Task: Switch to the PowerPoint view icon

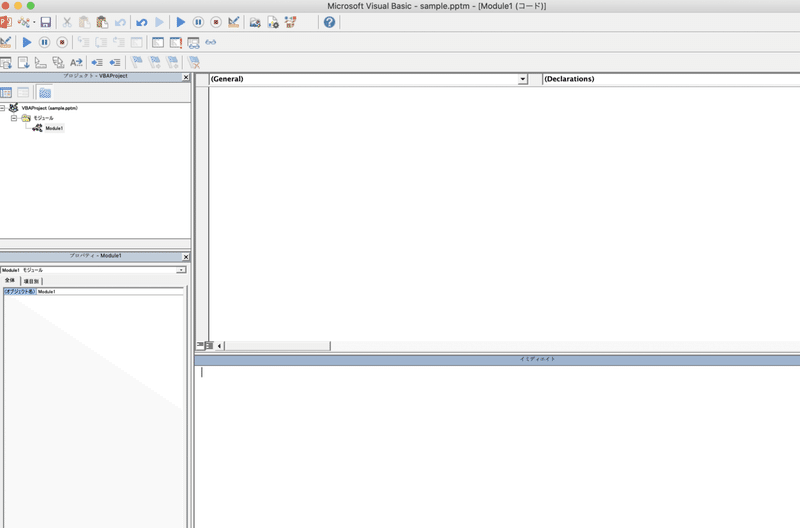Action: [x=6, y=22]
